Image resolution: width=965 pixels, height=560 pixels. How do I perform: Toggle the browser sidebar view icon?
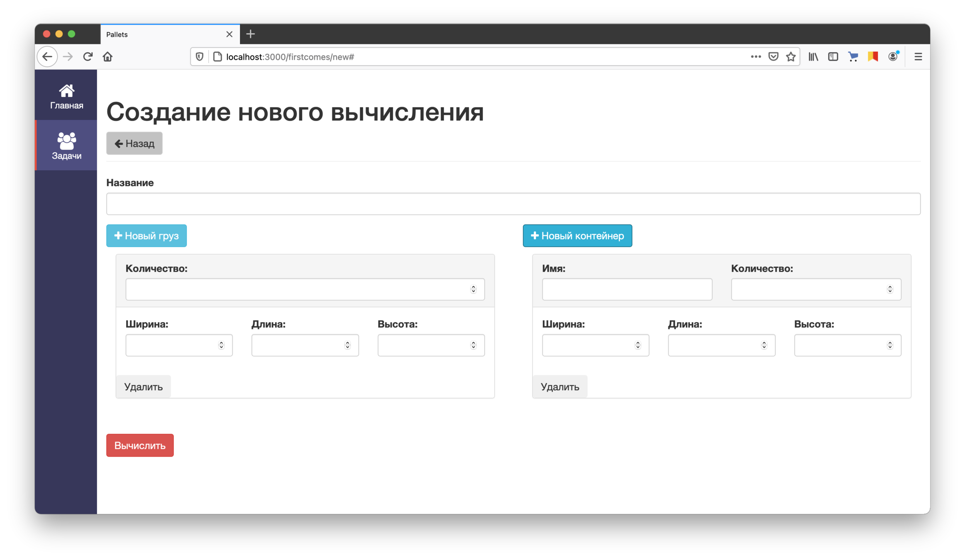click(833, 57)
